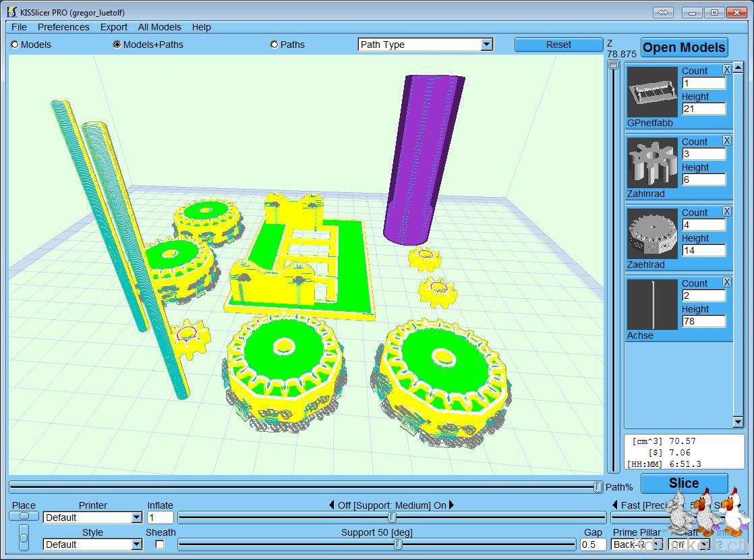This screenshot has height=560, width=754.
Task: Click the double-arrow title bar button
Action: tap(663, 13)
